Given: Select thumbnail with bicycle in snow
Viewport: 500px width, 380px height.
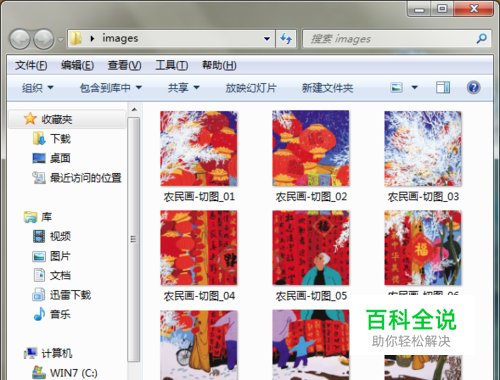Looking at the screenshot, I should pyautogui.click(x=199, y=345).
